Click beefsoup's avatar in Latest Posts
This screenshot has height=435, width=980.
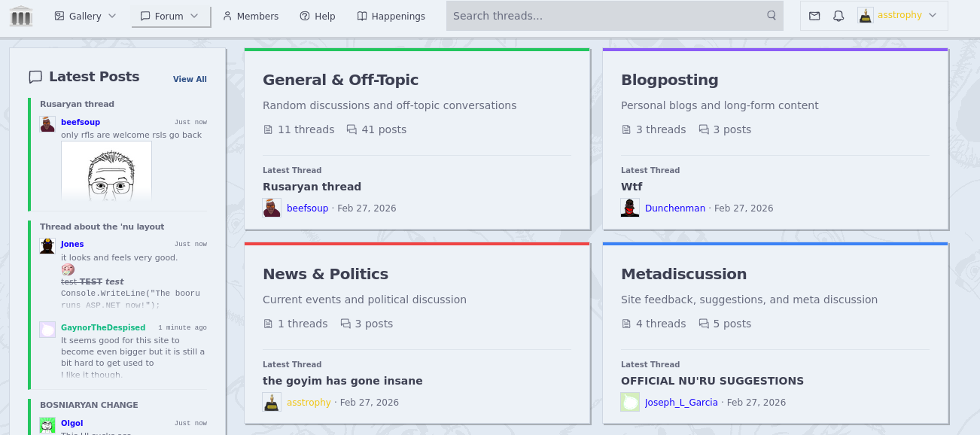click(48, 124)
